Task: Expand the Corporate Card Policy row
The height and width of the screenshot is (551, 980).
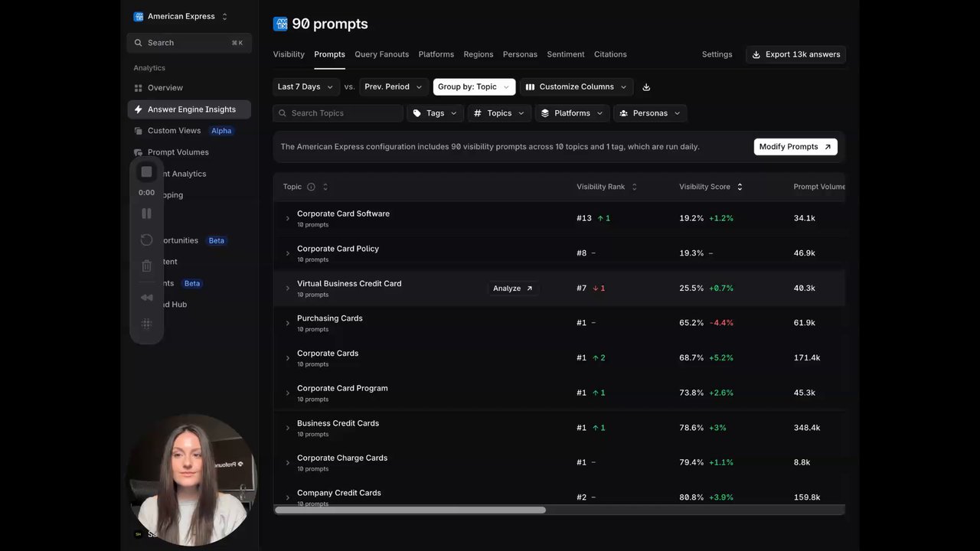Action: (x=288, y=253)
